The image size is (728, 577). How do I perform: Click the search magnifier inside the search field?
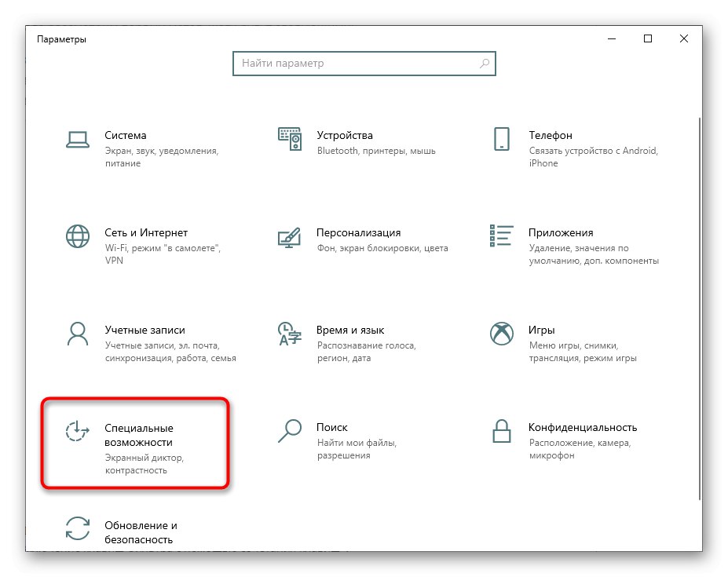pyautogui.click(x=485, y=64)
